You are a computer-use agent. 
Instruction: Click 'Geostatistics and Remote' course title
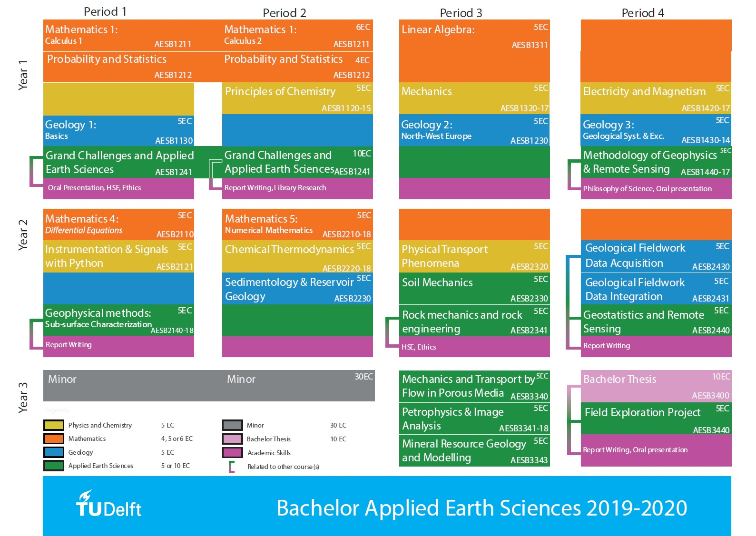644,315
